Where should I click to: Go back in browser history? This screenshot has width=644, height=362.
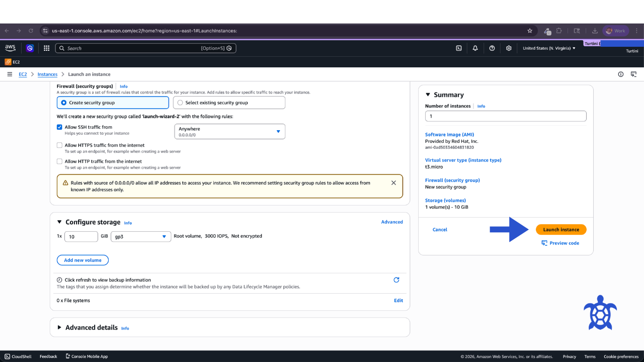pyautogui.click(x=7, y=31)
